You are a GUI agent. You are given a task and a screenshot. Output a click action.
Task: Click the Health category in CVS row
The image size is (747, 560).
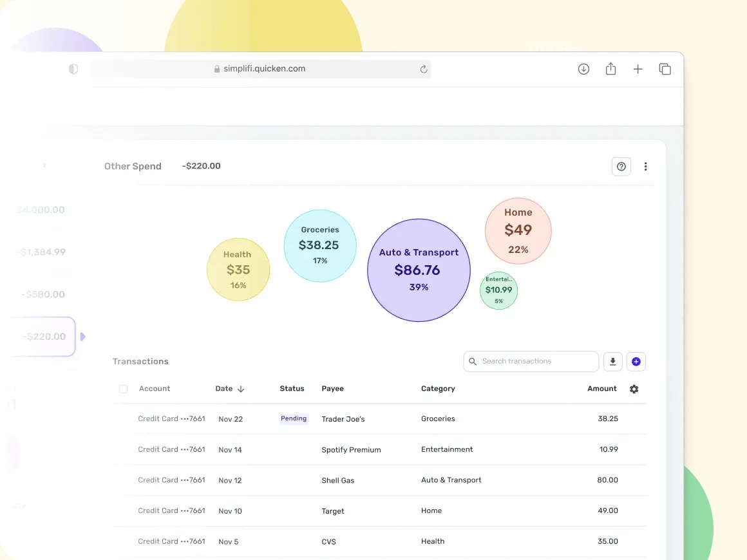coord(433,541)
